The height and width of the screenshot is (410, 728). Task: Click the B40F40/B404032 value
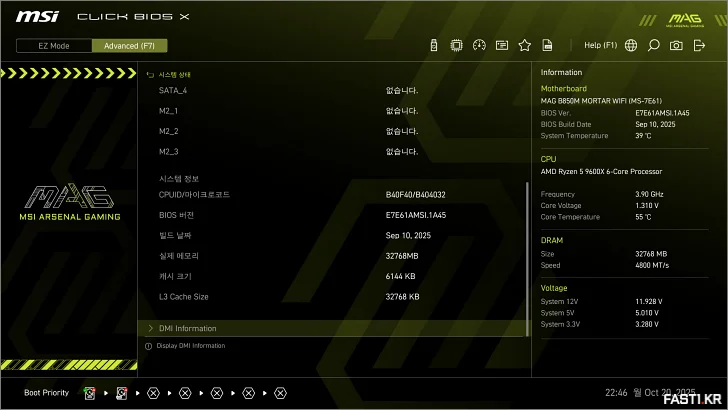[416, 195]
